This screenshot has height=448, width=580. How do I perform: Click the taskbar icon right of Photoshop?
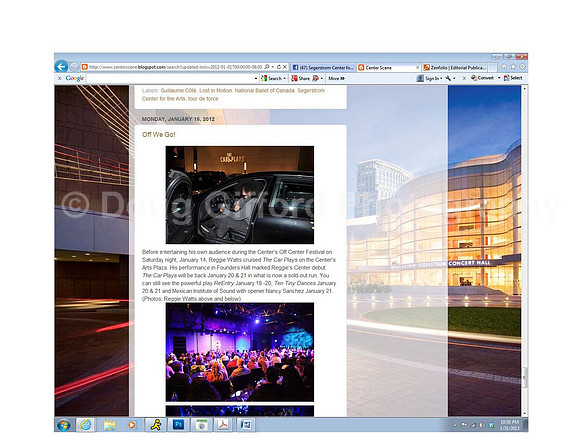pos(201,425)
